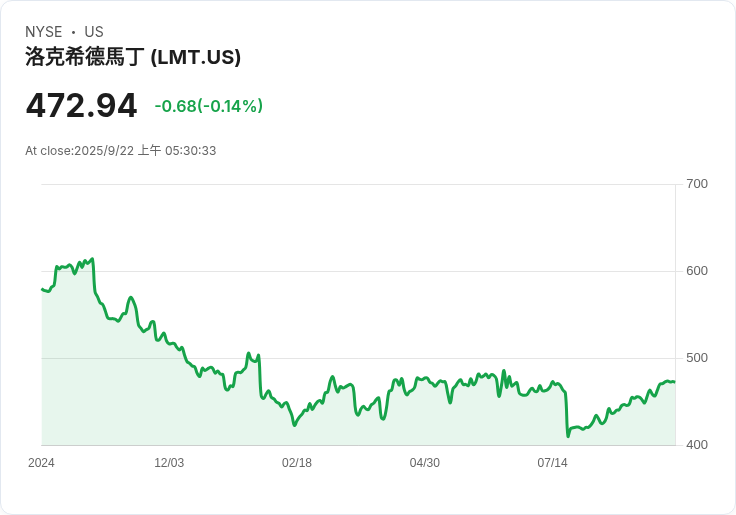Click the 12/03 x-axis date label
This screenshot has width=736, height=515.
(169, 463)
